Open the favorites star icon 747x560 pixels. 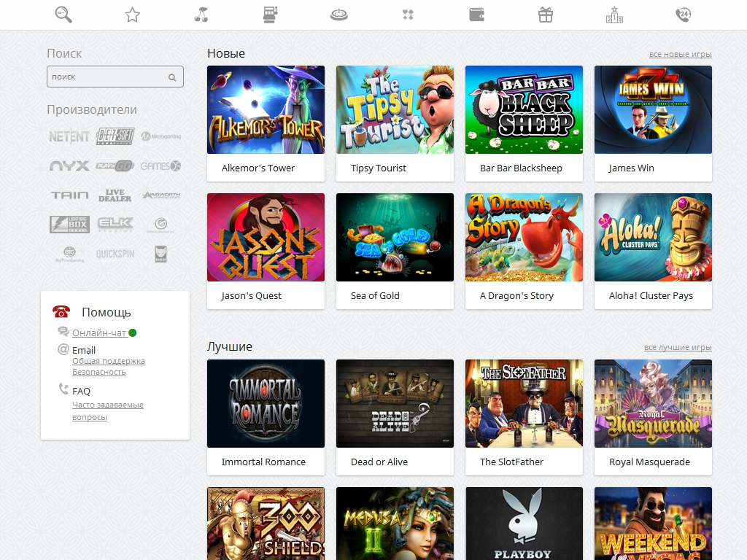coord(132,15)
